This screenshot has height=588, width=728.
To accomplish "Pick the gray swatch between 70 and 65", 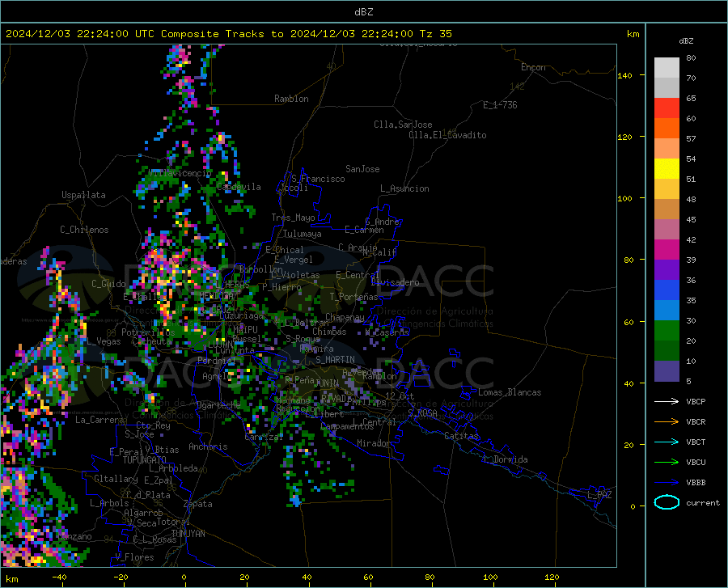I will tap(667, 87).
